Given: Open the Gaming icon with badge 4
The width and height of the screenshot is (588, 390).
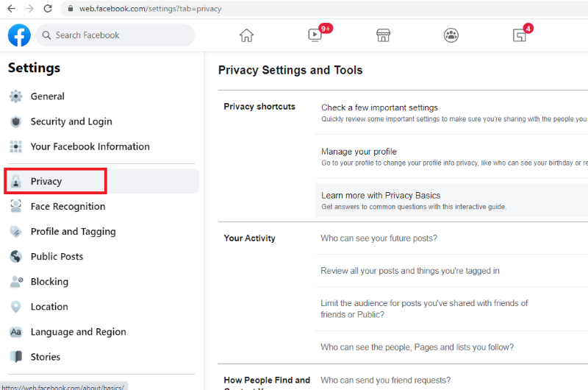Looking at the screenshot, I should click(x=520, y=35).
